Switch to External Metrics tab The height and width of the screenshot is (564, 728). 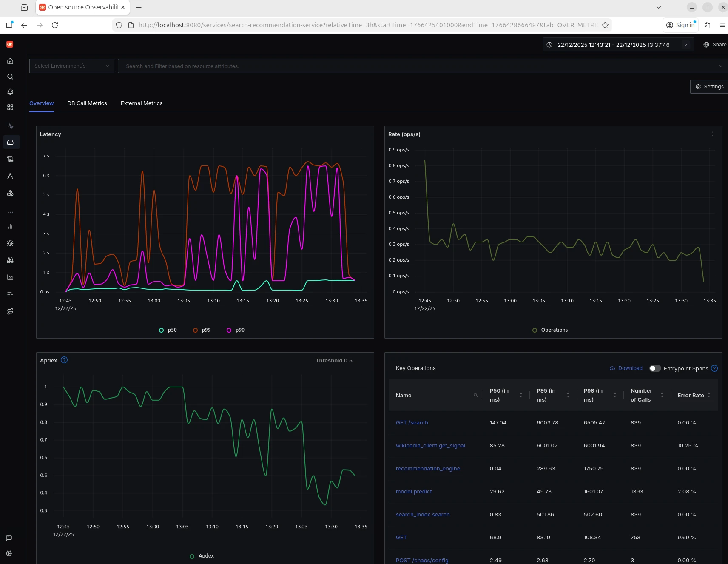point(142,103)
